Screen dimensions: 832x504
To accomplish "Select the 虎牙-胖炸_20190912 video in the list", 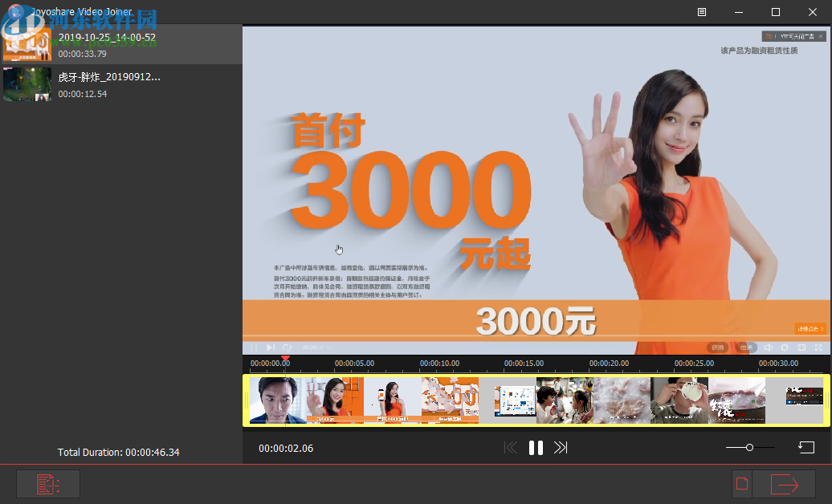I will (x=120, y=84).
